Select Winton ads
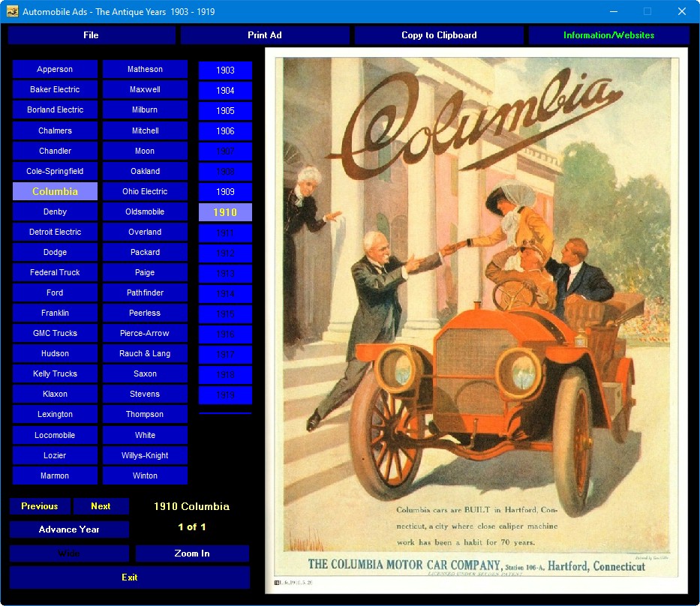700x606 pixels. pyautogui.click(x=145, y=475)
